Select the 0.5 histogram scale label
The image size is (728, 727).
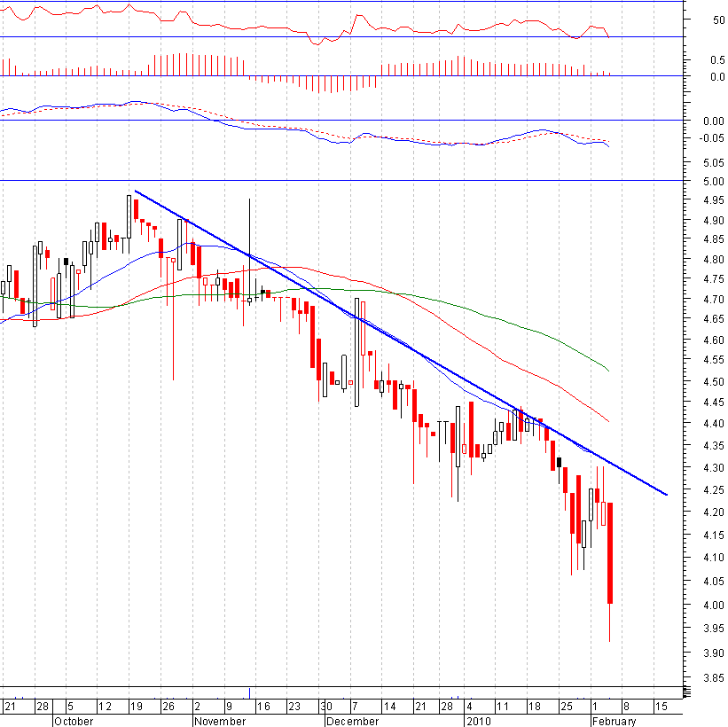[x=717, y=60]
